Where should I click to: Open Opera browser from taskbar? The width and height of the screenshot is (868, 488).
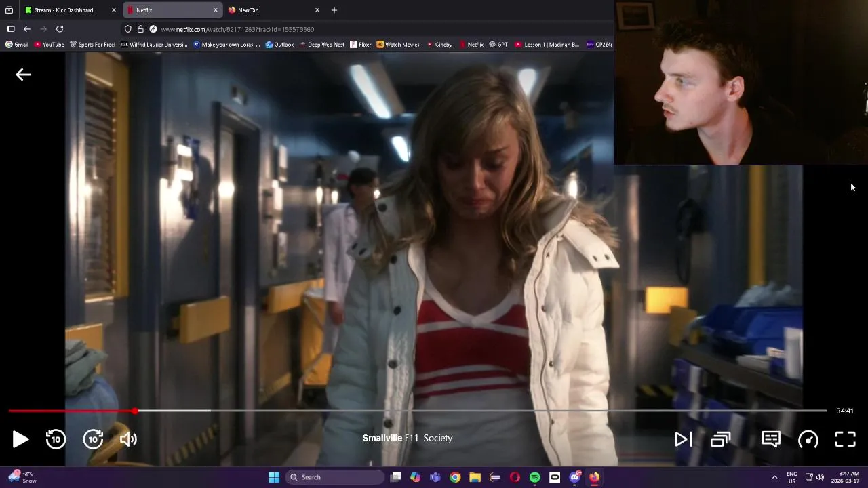(515, 477)
